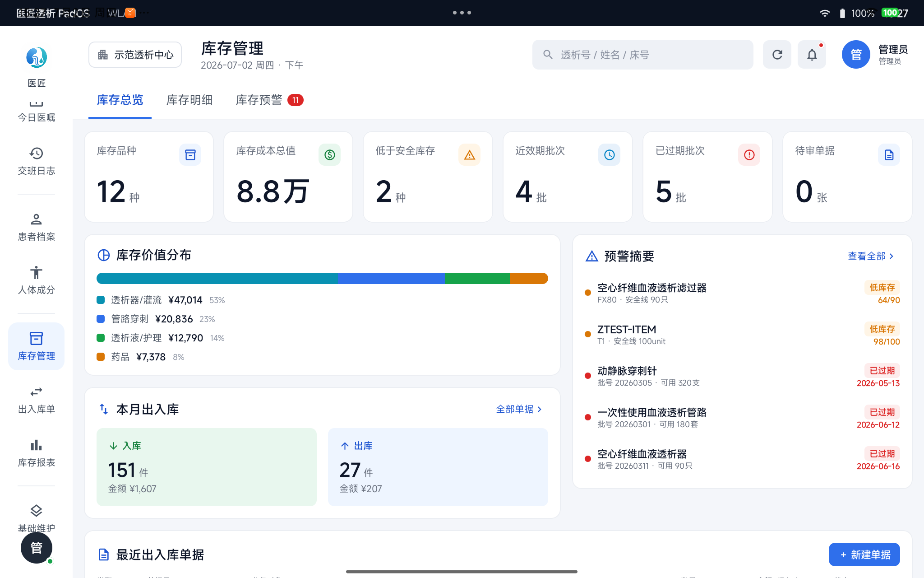The width and height of the screenshot is (924, 578).
Task: Switch to 库存预警 tab
Action: click(x=269, y=100)
